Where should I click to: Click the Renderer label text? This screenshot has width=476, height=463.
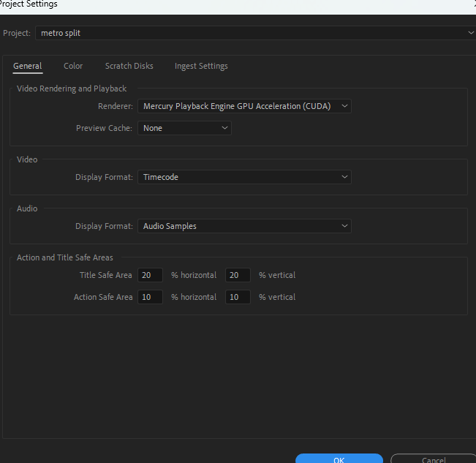click(x=116, y=106)
